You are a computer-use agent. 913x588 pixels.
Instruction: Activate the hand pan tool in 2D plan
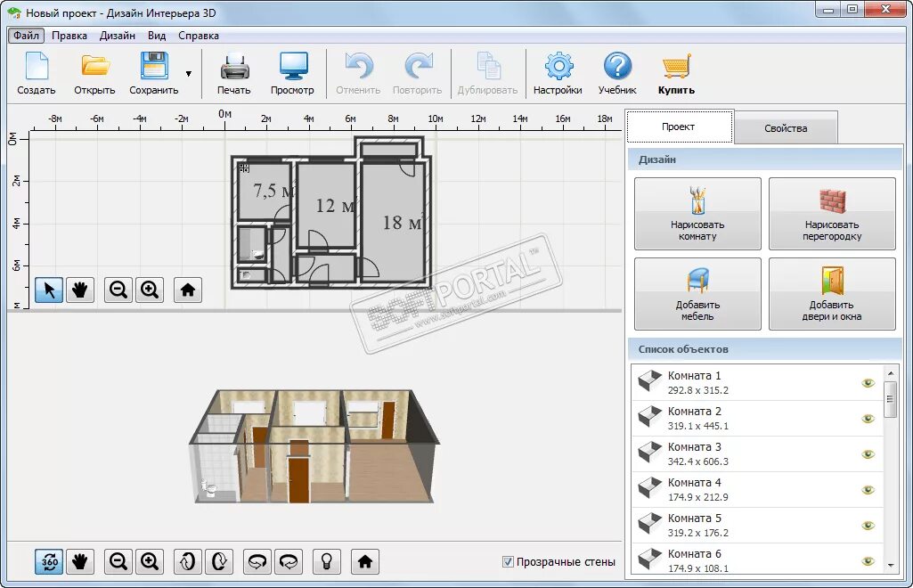click(80, 290)
